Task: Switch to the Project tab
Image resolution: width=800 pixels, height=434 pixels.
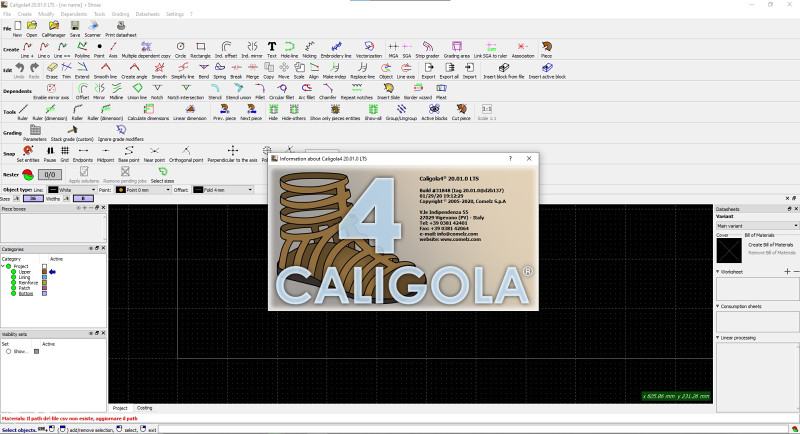Action: click(x=120, y=408)
